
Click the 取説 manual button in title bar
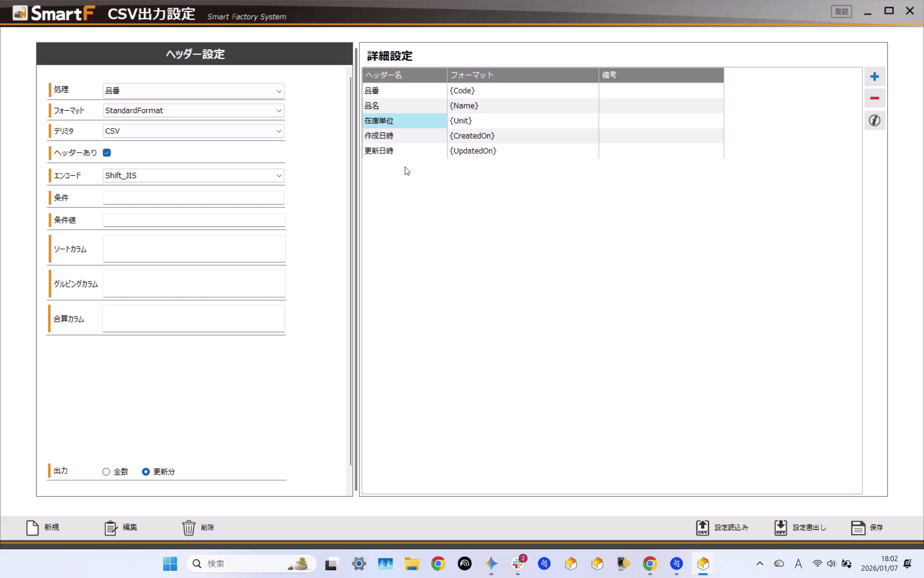coord(841,12)
